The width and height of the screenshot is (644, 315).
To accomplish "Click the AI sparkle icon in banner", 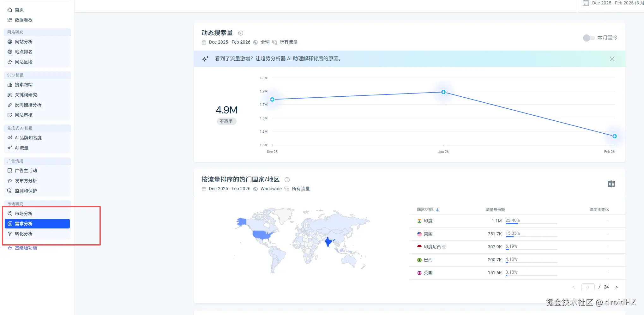I will point(205,59).
